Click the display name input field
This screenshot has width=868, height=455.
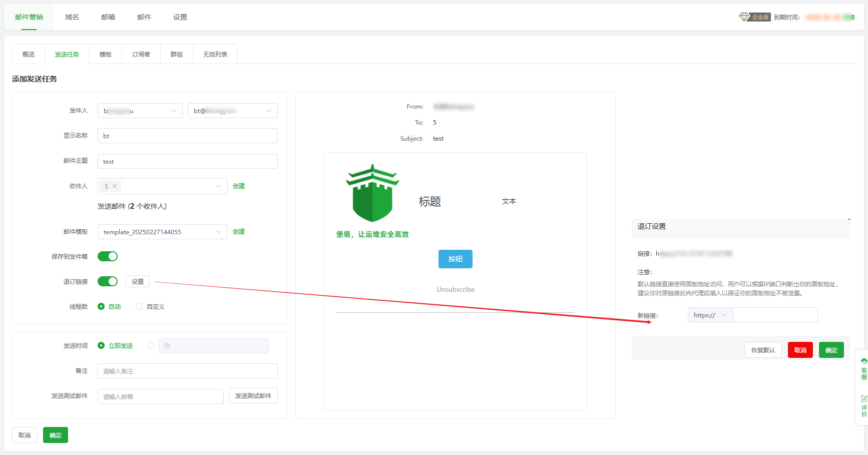[x=188, y=136]
